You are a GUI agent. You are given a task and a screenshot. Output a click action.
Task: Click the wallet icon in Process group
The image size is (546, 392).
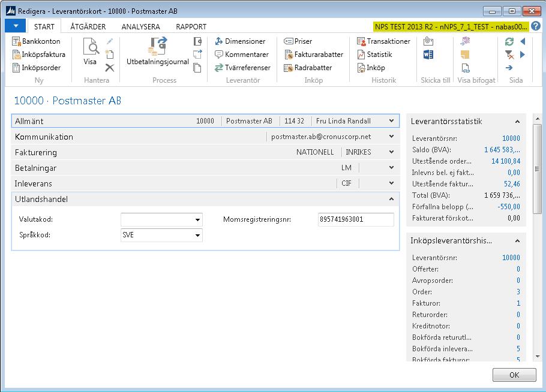pos(197,41)
